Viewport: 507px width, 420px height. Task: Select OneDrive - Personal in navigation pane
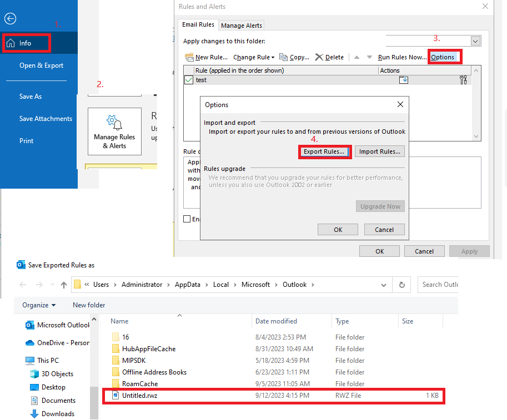point(58,343)
